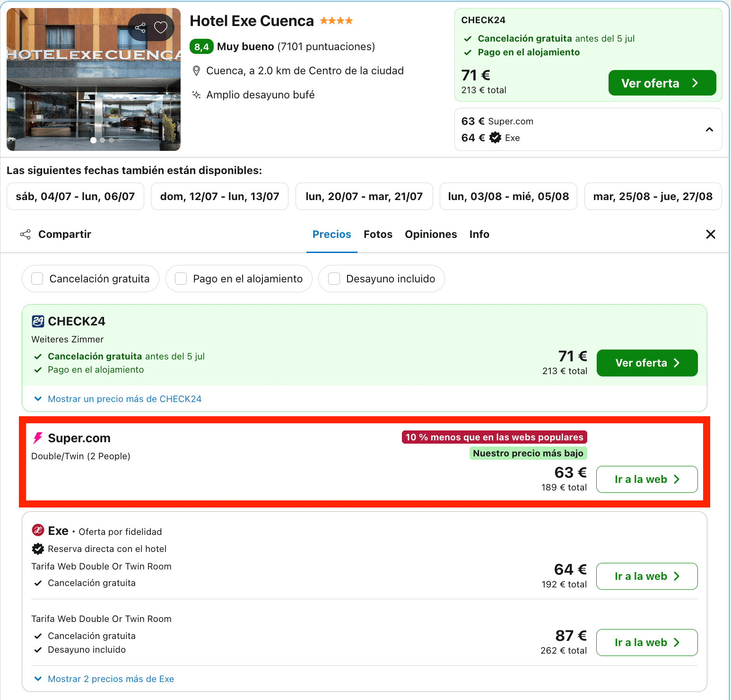Viewport: 731px width, 700px height.
Task: Toggle the Cancelación gratuita filter checkbox
Action: (x=37, y=279)
